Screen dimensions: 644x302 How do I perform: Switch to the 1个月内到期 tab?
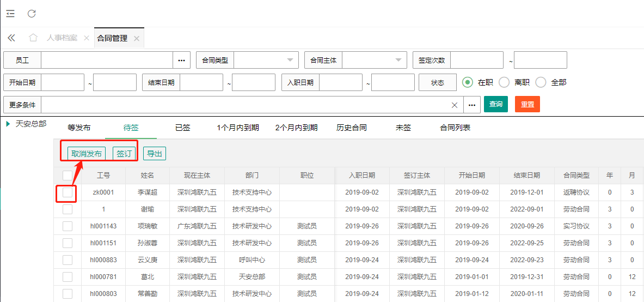coord(237,128)
